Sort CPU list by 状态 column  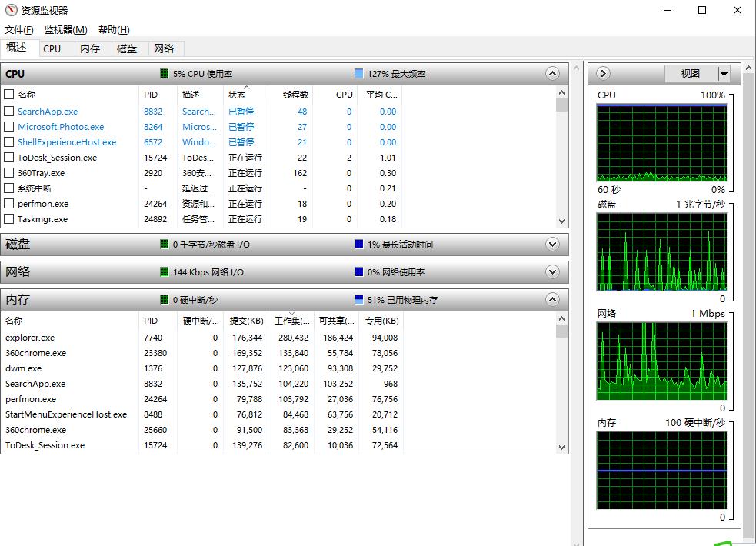245,95
